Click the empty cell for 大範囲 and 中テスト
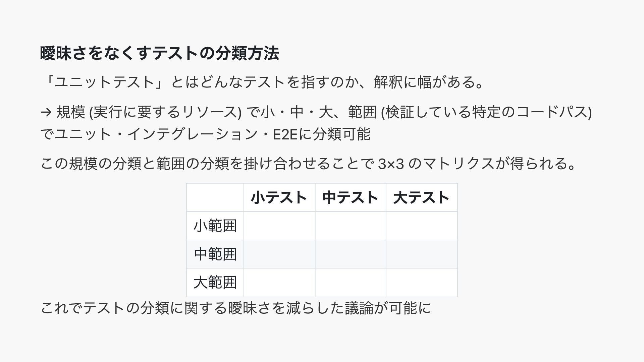Screen dimensions: 644x362 click(x=351, y=283)
